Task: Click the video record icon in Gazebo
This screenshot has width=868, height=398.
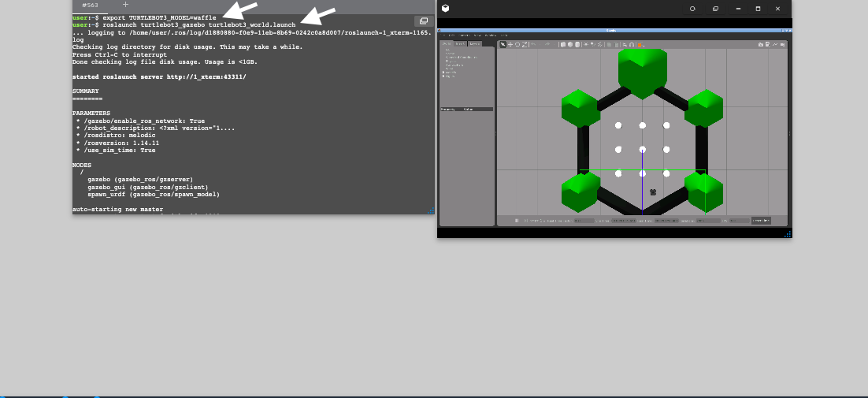Action: click(x=782, y=44)
